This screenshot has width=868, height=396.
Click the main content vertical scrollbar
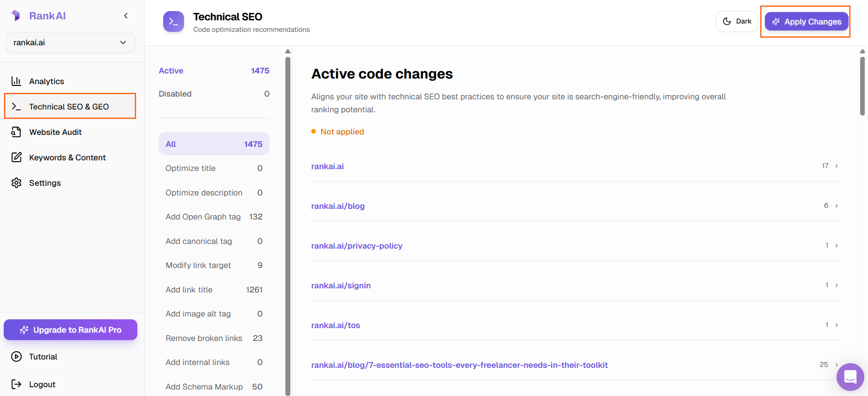(x=862, y=86)
